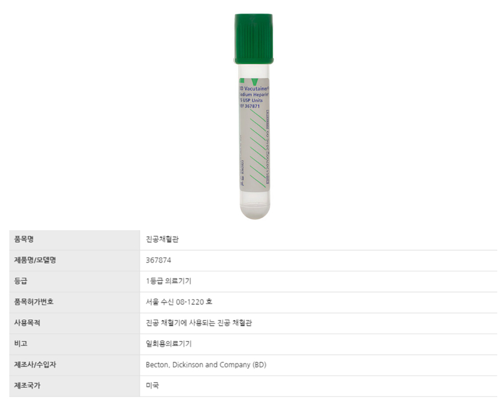Select the model number 367874

[x=158, y=260]
